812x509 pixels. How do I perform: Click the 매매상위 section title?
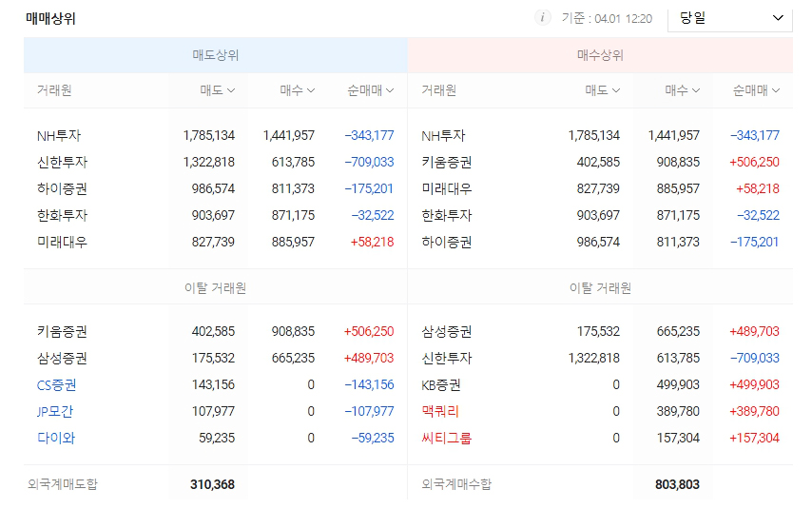(50, 19)
